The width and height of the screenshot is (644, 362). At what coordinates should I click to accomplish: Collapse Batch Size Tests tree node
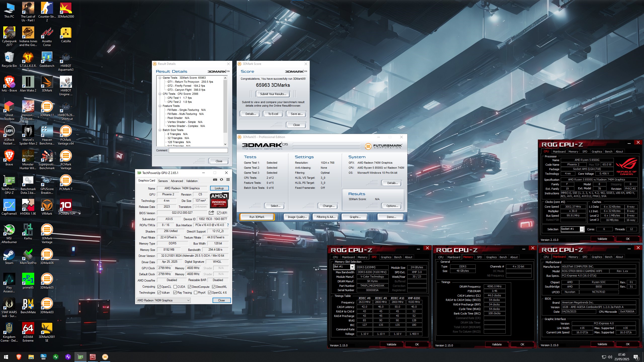pyautogui.click(x=160, y=130)
